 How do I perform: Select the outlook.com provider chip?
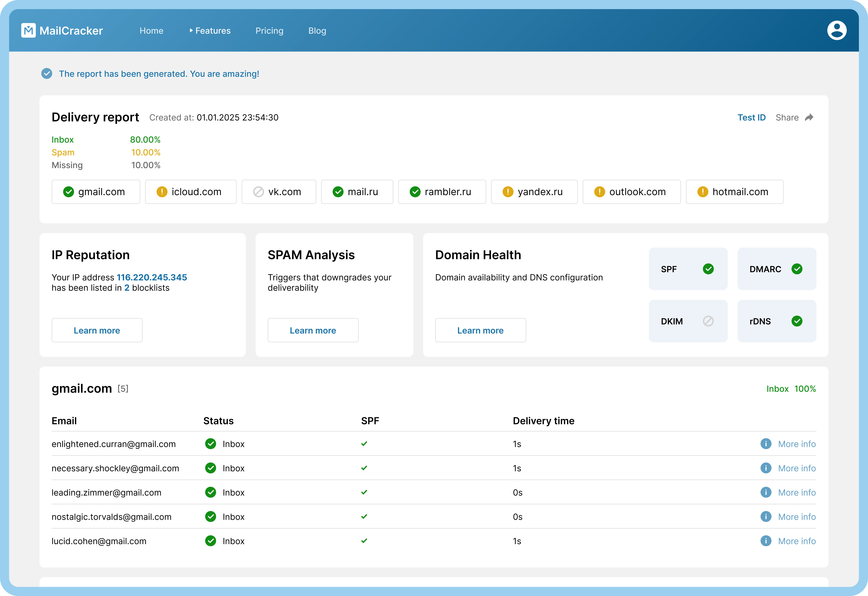[632, 192]
